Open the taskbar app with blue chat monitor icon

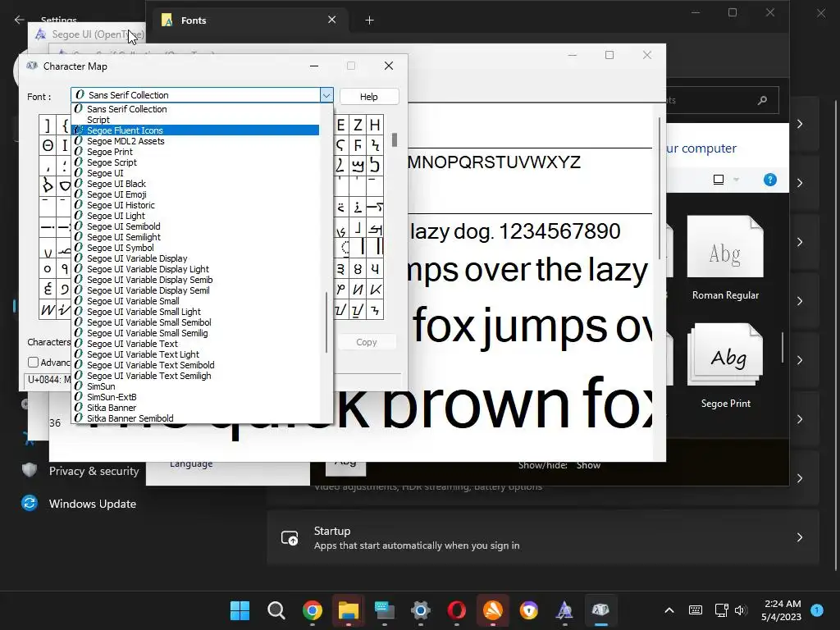pyautogui.click(x=384, y=610)
